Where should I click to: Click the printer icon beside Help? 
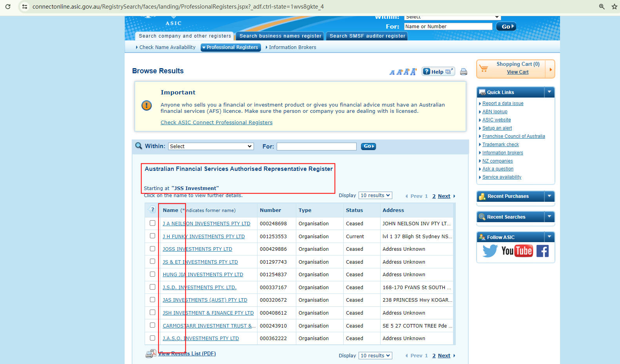click(x=464, y=72)
